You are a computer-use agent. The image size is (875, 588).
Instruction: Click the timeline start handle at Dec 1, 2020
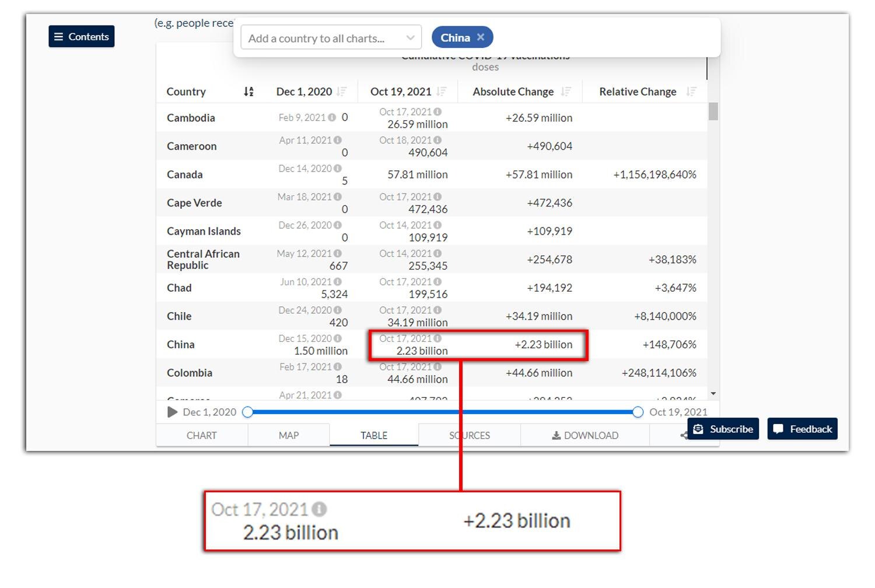coord(247,412)
